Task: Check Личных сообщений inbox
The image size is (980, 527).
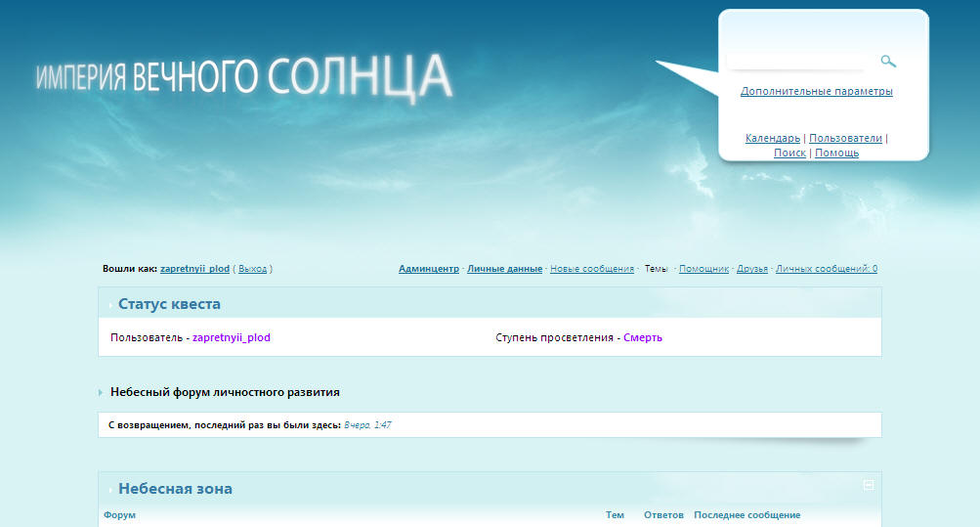Action: click(826, 269)
